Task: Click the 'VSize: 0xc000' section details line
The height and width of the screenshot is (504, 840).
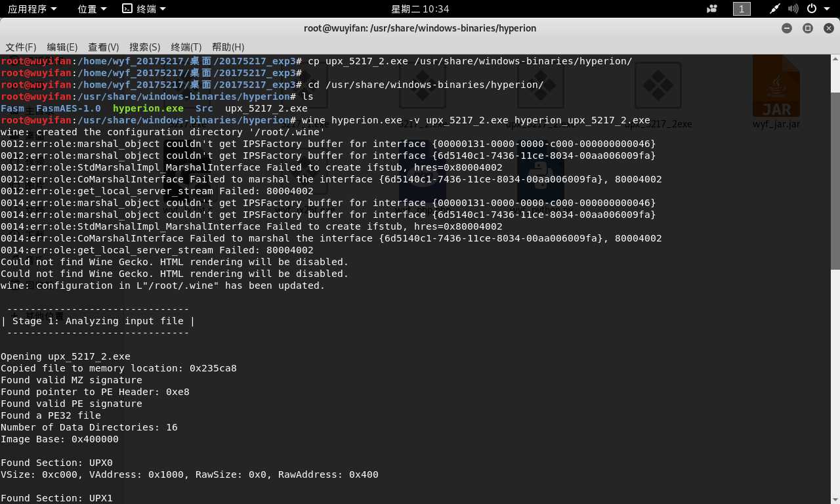Action: click(190, 474)
